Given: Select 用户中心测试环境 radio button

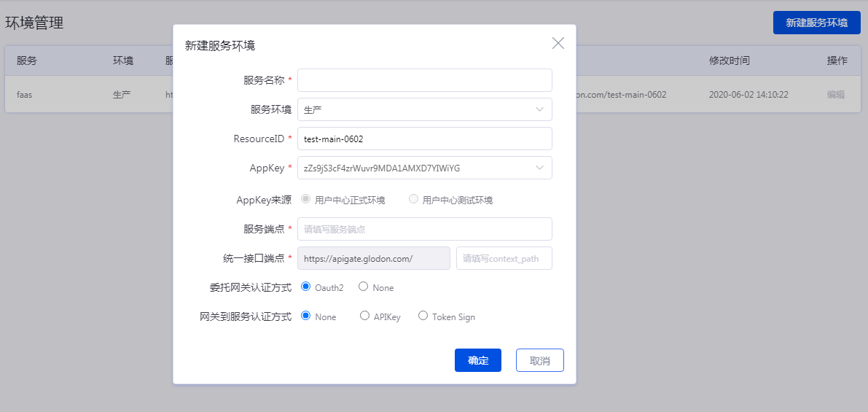Looking at the screenshot, I should point(413,199).
